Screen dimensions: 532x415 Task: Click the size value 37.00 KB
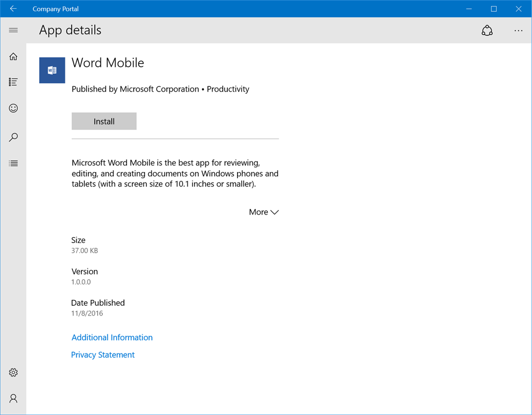(x=84, y=251)
